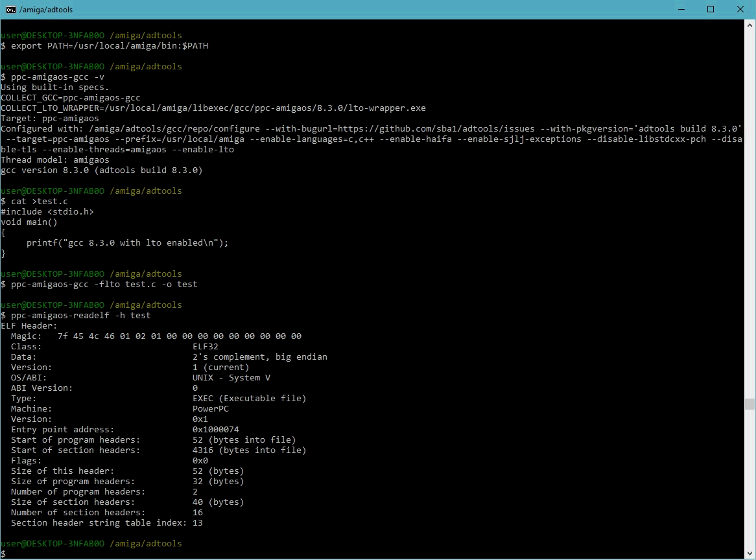Click the 'UNIX - System V' value
The height and width of the screenshot is (560, 756).
click(x=231, y=378)
